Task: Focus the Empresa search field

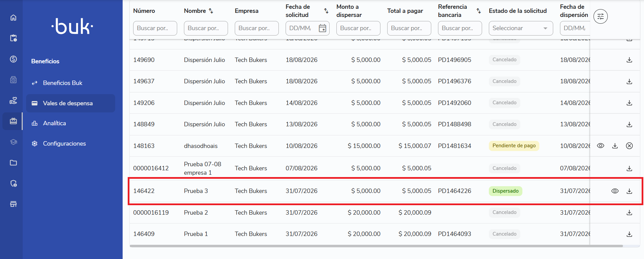Action: click(256, 28)
